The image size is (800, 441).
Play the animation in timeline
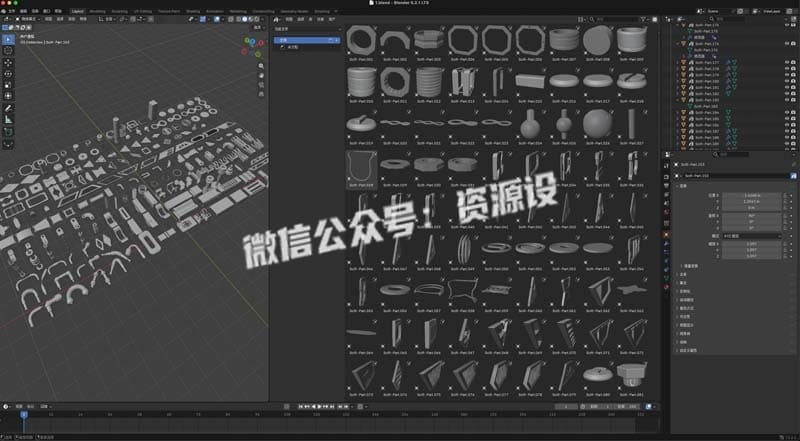(320, 407)
